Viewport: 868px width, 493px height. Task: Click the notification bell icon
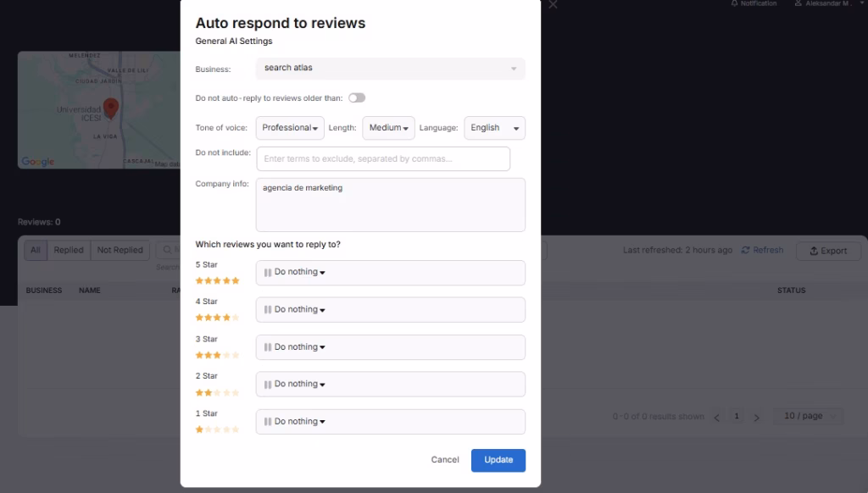[x=734, y=4]
